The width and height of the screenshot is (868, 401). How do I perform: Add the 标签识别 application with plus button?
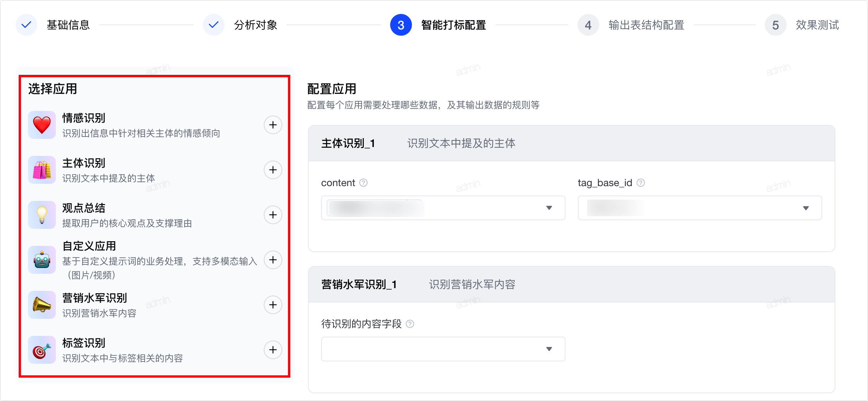pyautogui.click(x=273, y=350)
